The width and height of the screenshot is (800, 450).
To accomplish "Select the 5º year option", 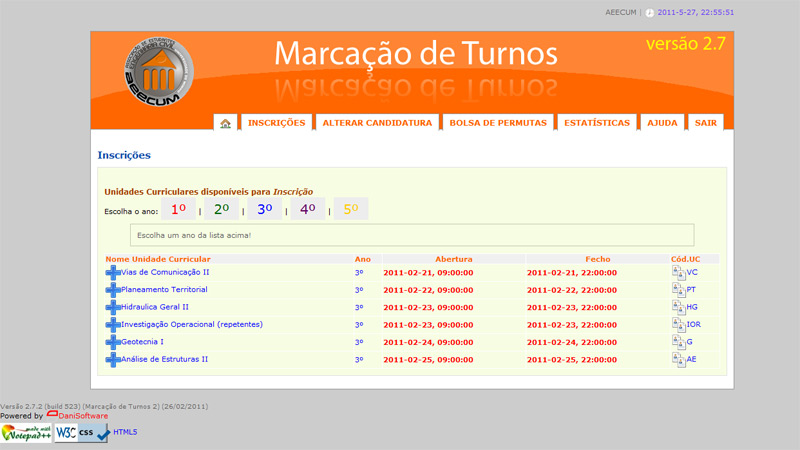I will point(350,209).
